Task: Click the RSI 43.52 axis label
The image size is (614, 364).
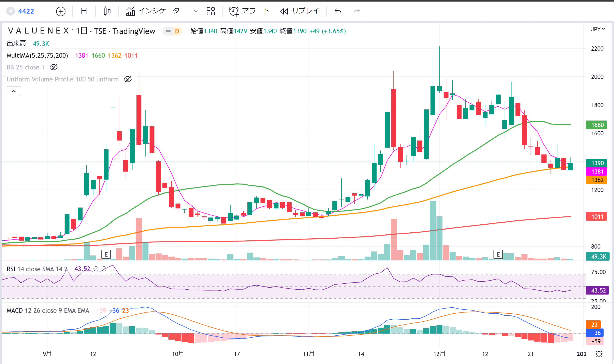Action: coord(598,290)
